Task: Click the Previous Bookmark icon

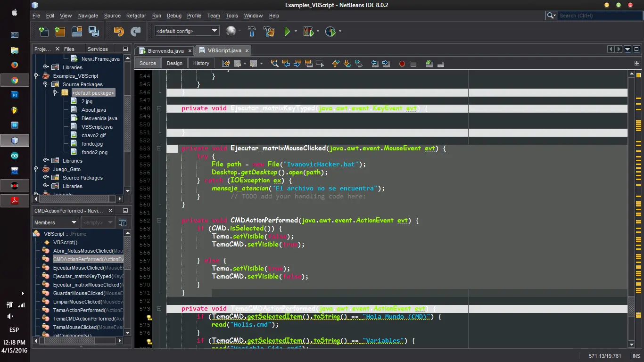Action: click(336, 63)
